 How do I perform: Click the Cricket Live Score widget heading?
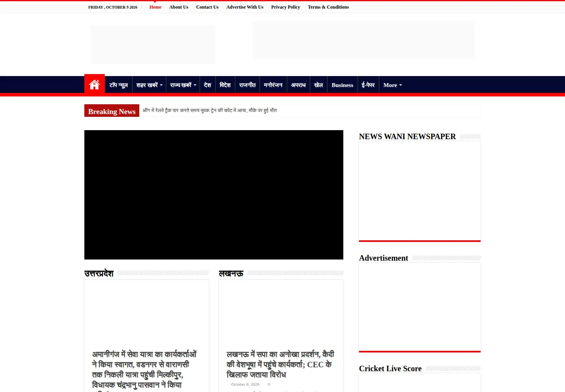[390, 368]
